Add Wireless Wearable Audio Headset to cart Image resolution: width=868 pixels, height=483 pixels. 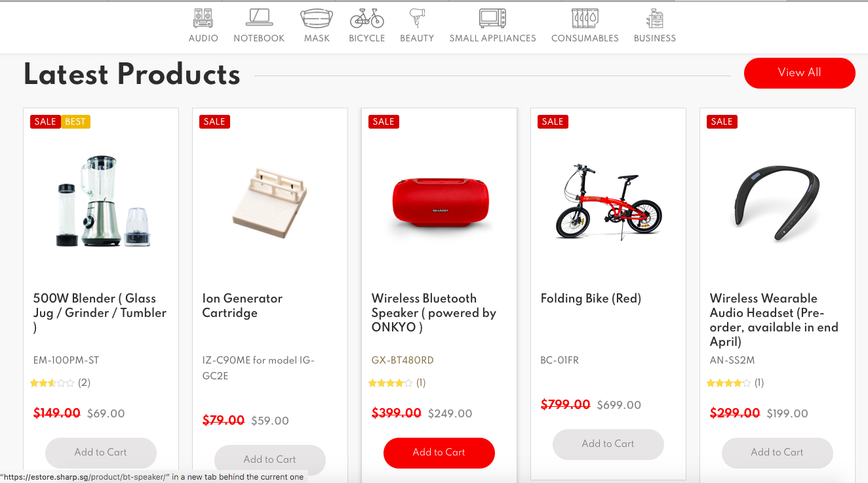click(x=777, y=453)
